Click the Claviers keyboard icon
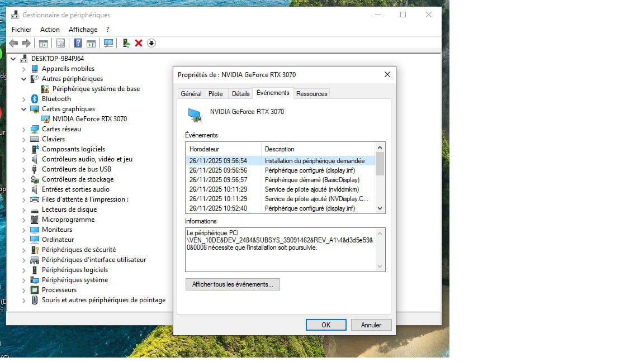The height and width of the screenshot is (362, 644). click(35, 139)
